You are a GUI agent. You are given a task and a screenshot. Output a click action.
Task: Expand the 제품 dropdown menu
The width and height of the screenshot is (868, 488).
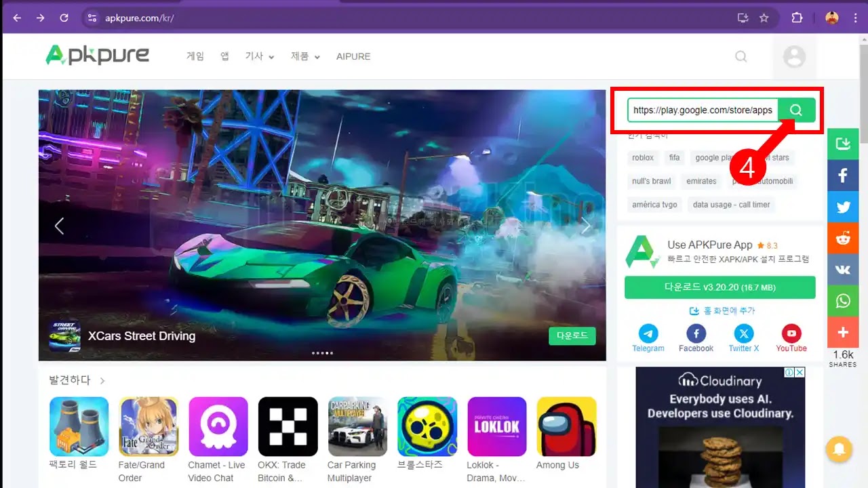(305, 56)
